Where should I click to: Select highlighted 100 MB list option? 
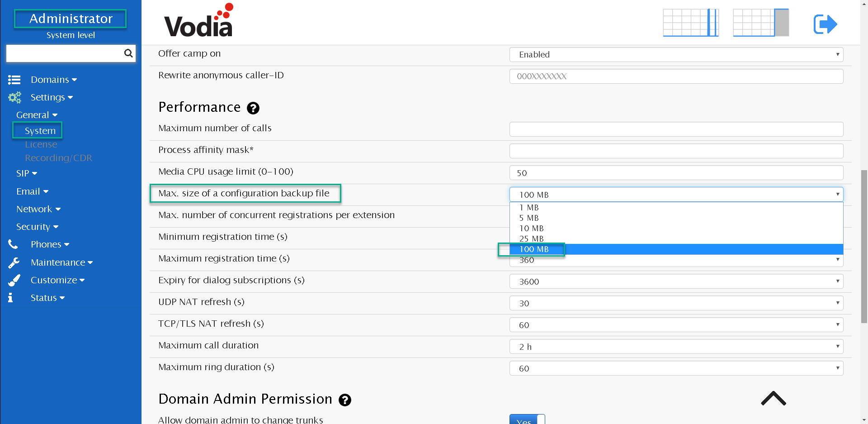(x=676, y=249)
